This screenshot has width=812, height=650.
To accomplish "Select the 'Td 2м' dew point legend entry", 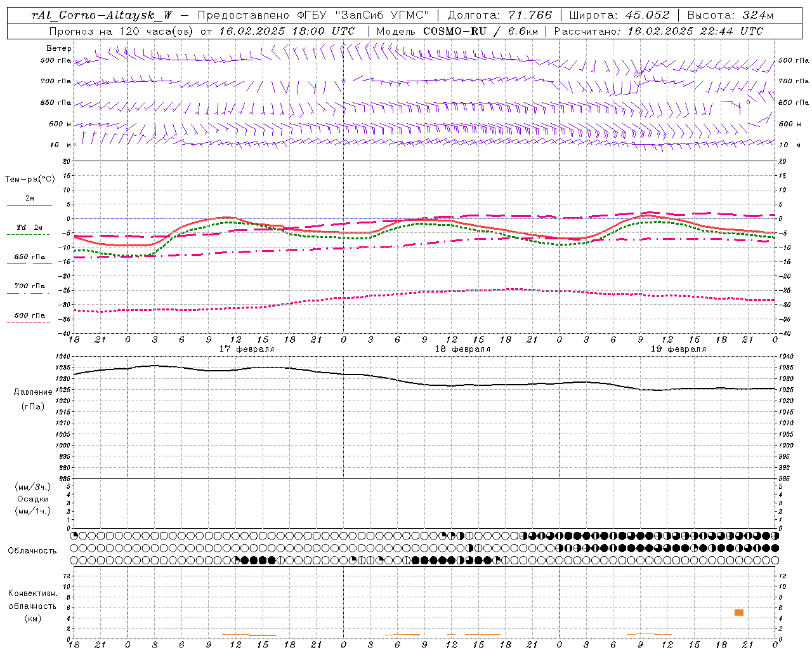I will tap(29, 227).
